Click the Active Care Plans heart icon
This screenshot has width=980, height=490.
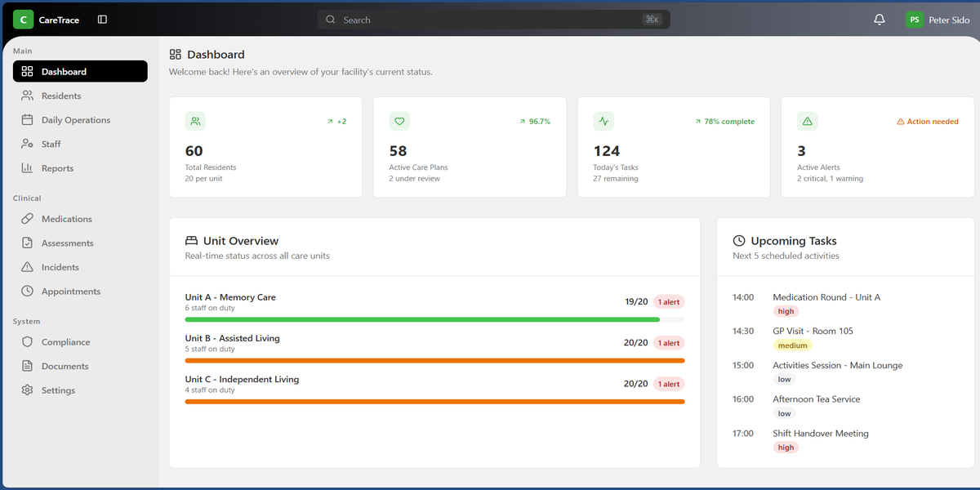click(399, 121)
